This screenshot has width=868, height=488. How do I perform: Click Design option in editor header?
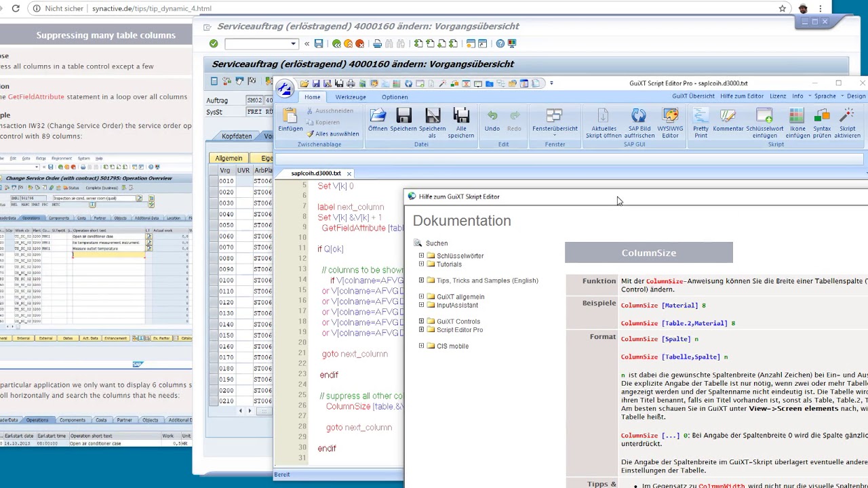click(x=856, y=96)
